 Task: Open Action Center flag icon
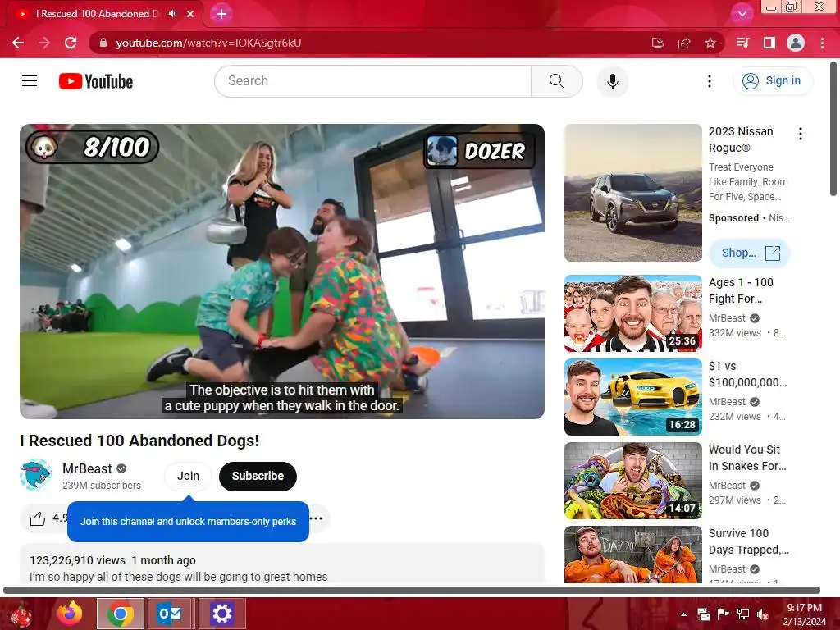724,614
